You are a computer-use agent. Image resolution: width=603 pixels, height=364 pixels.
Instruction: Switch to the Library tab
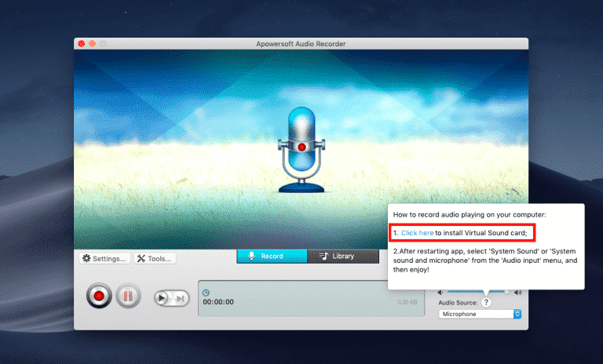(343, 256)
